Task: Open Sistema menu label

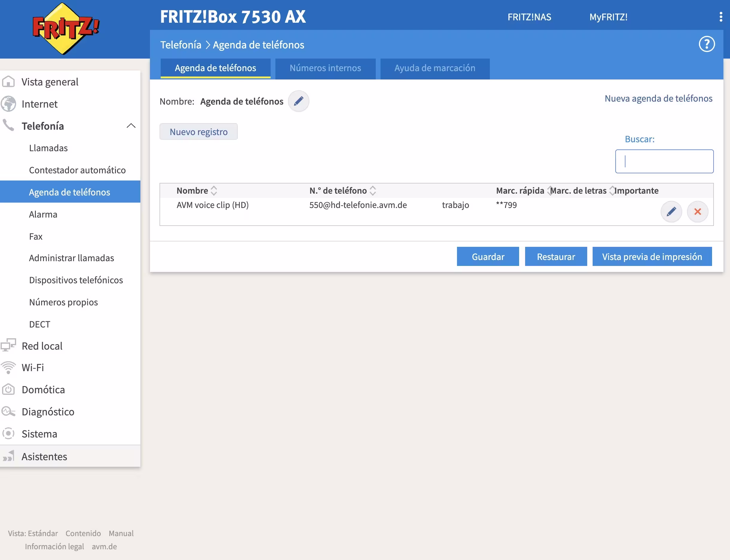Action: pos(39,434)
